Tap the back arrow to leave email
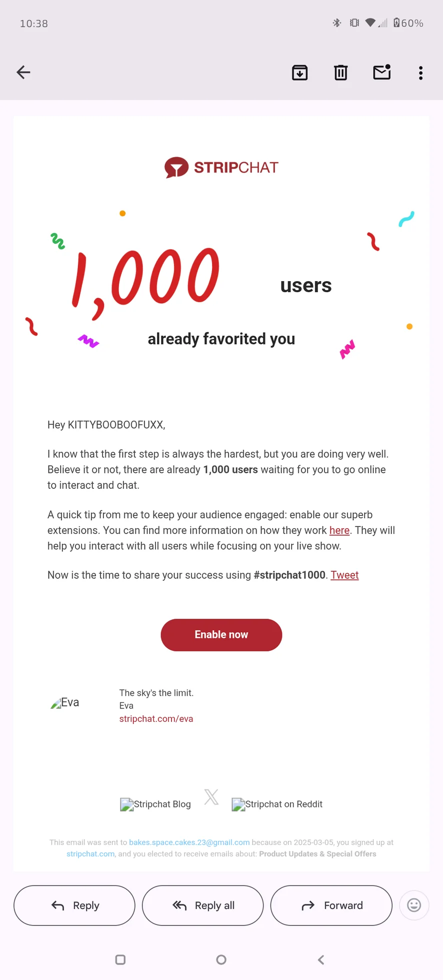Image resolution: width=443 pixels, height=980 pixels. click(23, 73)
